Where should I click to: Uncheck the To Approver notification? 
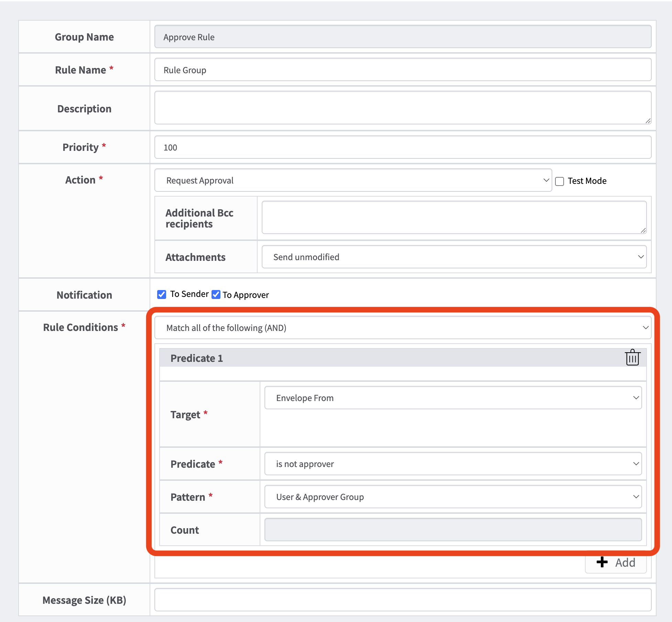[x=216, y=295]
